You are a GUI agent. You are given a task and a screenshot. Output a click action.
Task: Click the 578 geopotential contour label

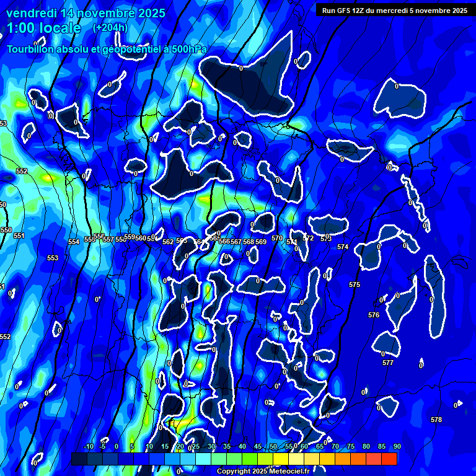[x=436, y=420]
